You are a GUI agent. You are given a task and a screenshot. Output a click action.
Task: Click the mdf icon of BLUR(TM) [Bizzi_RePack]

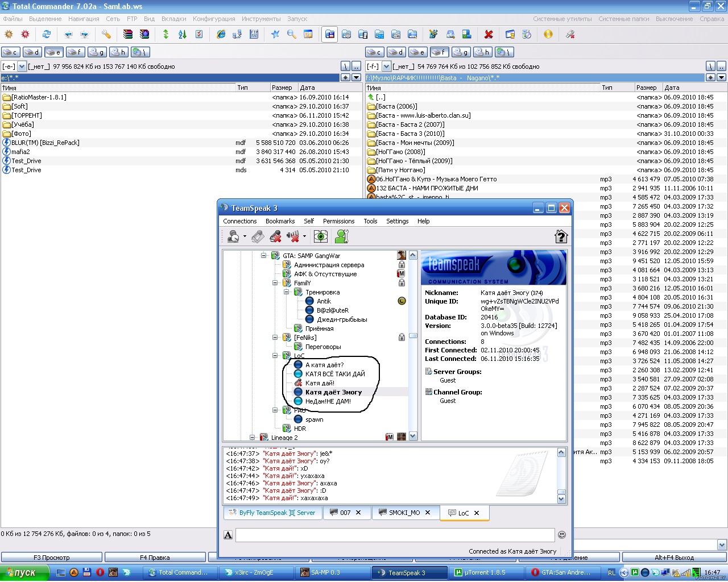pos(7,143)
